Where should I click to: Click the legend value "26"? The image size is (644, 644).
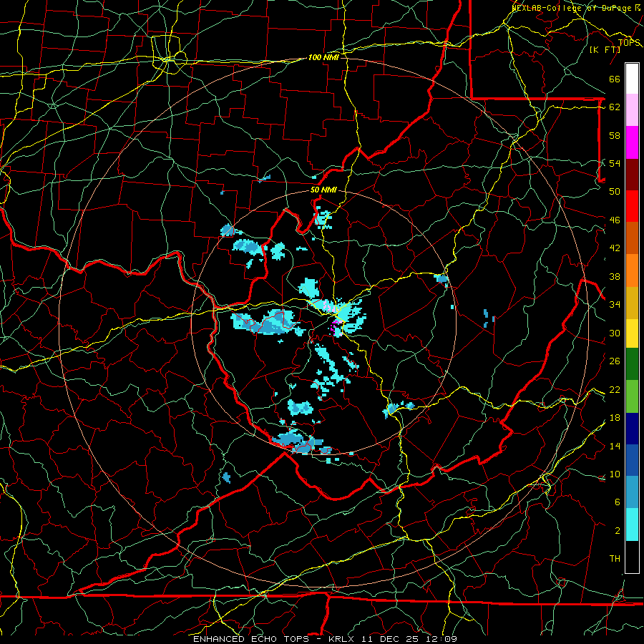[x=615, y=361]
